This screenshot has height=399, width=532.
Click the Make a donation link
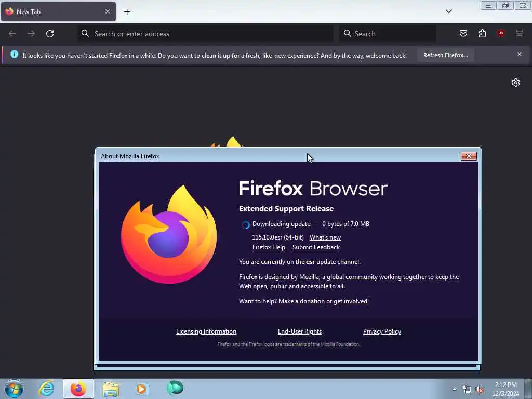tap(301, 301)
